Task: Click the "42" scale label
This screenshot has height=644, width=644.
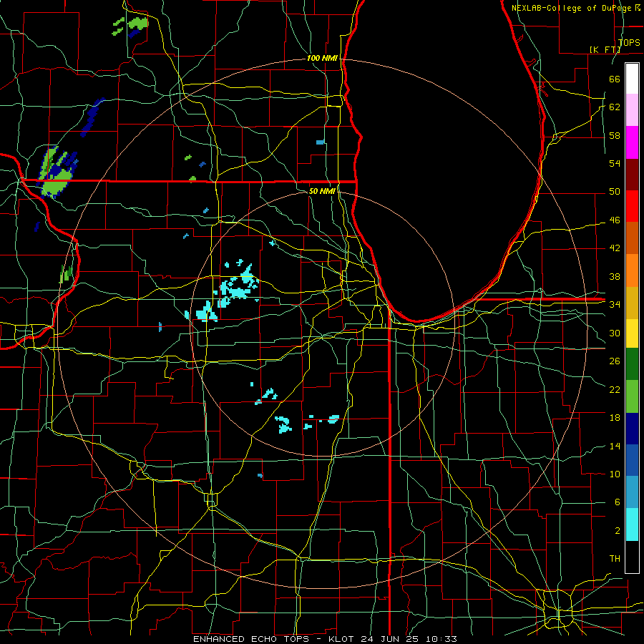Action: coord(615,248)
